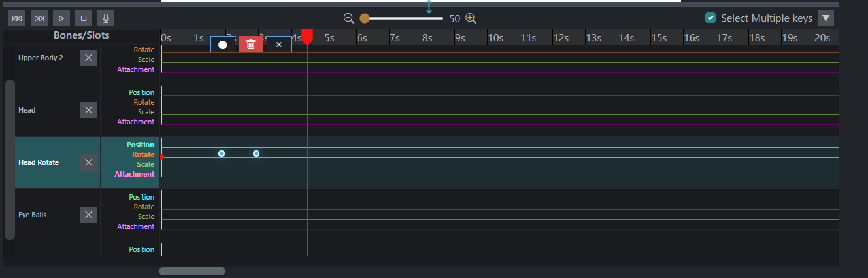Select Attachment track of Upper Body 2
868x278 pixels.
pyautogui.click(x=135, y=69)
